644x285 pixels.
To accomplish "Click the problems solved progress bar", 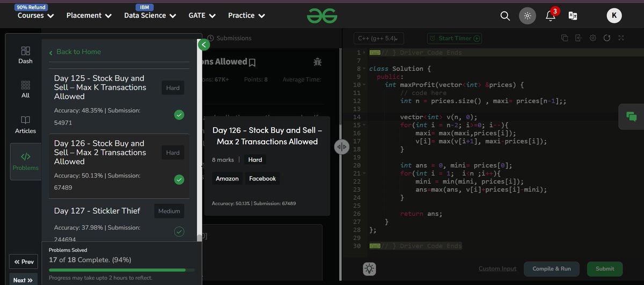I will (122, 270).
